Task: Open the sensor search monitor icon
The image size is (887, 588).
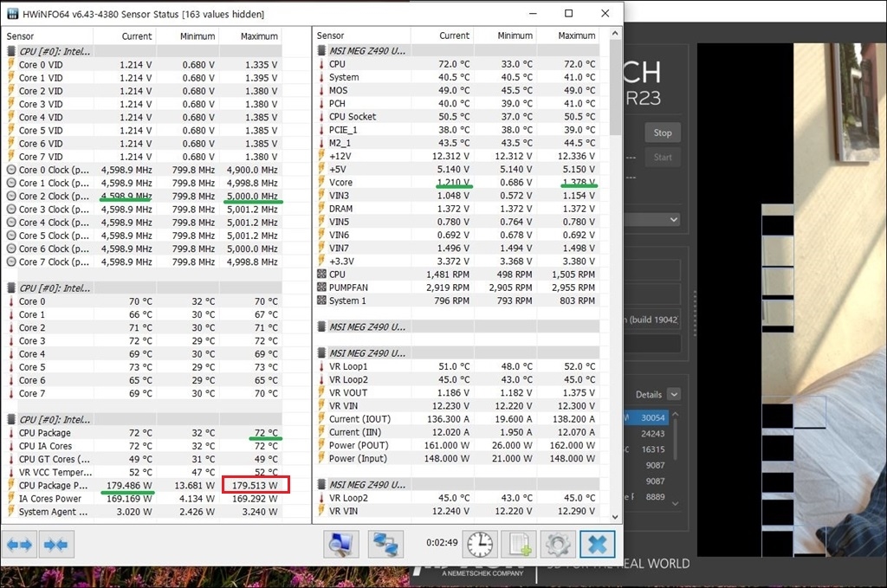Action: (x=340, y=545)
